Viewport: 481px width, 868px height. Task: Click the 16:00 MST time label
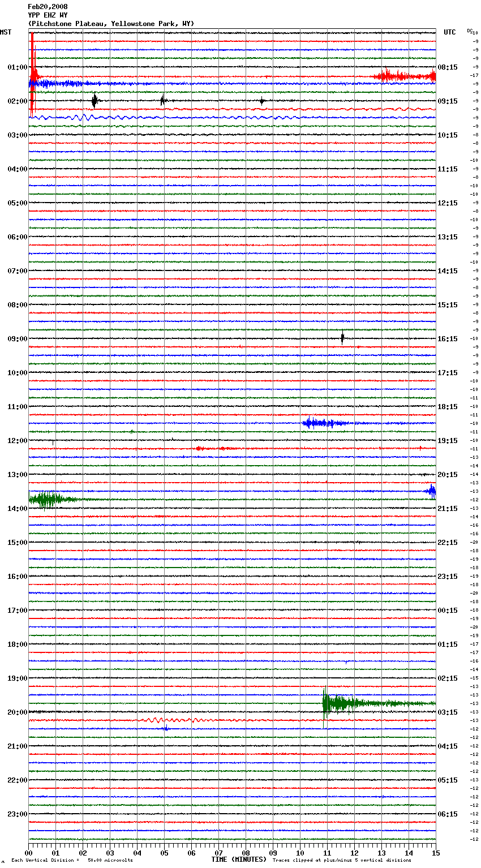pos(18,577)
